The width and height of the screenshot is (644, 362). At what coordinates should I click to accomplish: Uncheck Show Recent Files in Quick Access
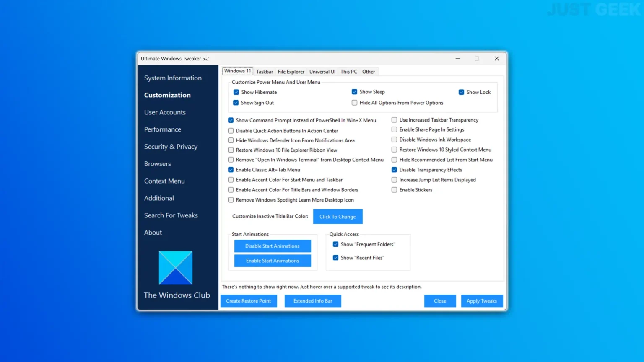coord(335,258)
